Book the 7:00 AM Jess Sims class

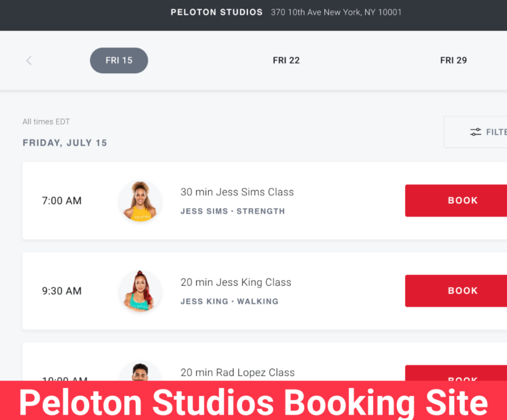(x=462, y=201)
